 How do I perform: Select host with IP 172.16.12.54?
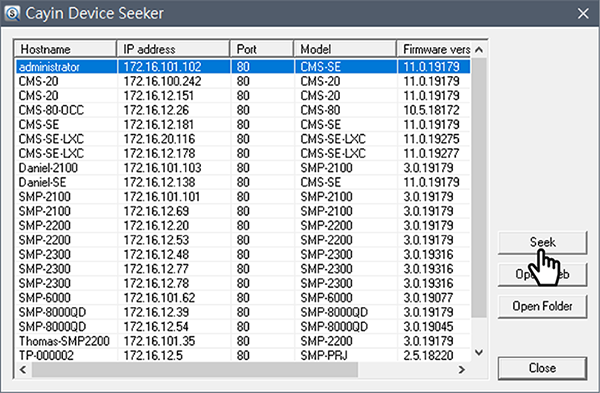coord(243,327)
